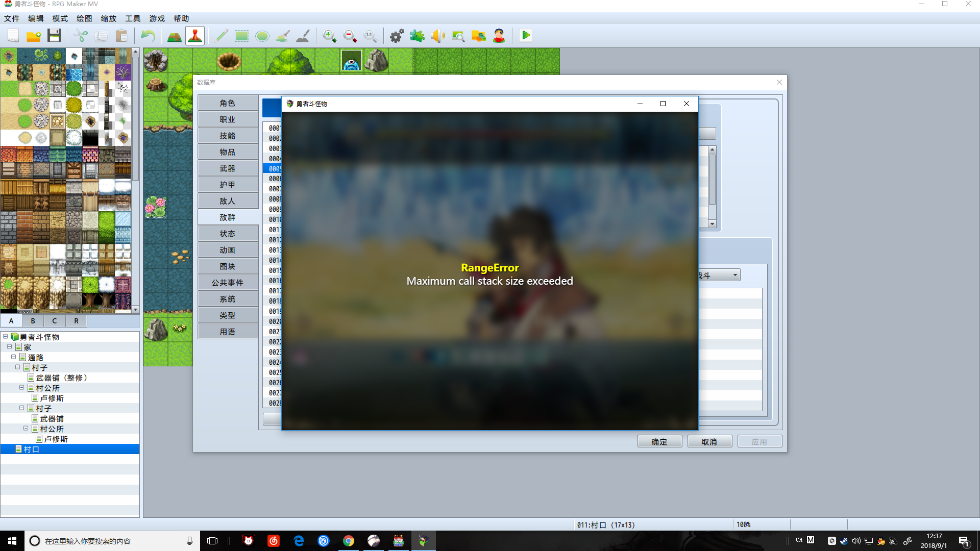Open project with the folder icon
The image size is (980, 551).
click(34, 36)
